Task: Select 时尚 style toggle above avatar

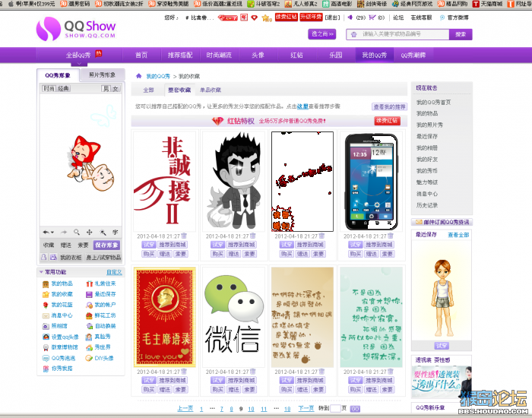Action: point(49,89)
